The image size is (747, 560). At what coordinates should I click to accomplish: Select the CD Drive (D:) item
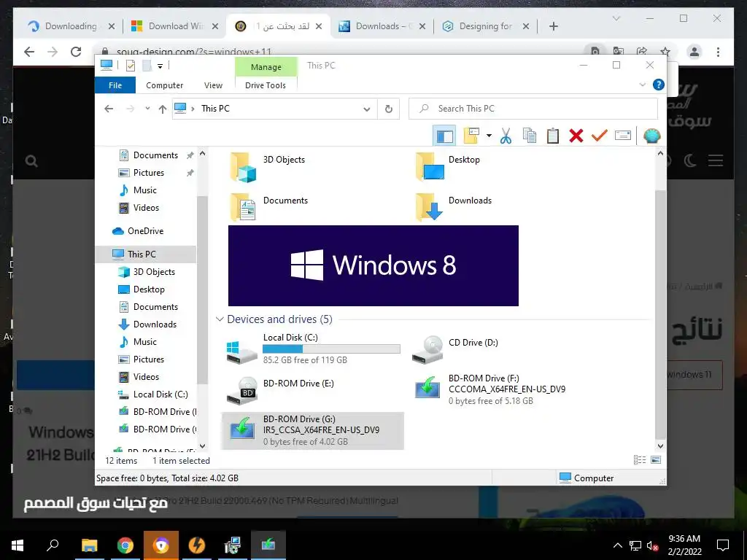[455, 349]
